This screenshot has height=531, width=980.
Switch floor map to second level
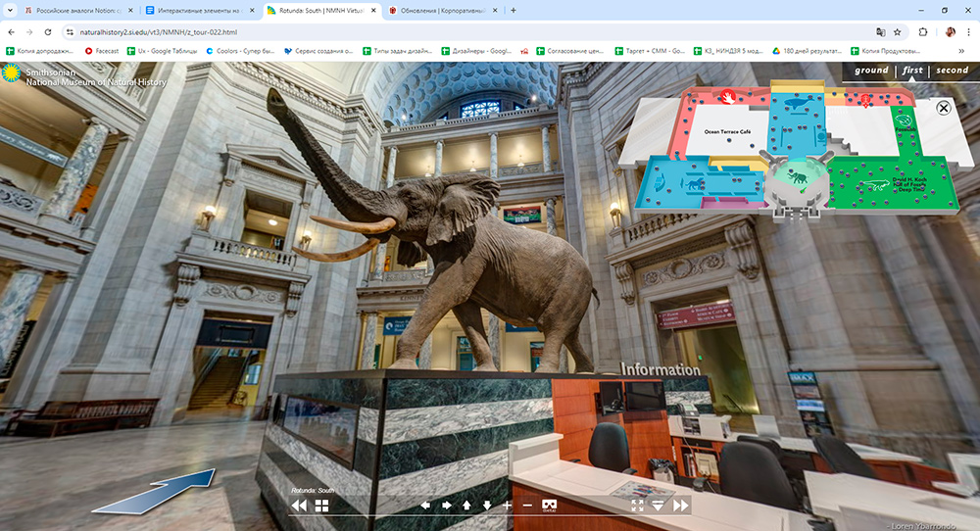coord(952,71)
